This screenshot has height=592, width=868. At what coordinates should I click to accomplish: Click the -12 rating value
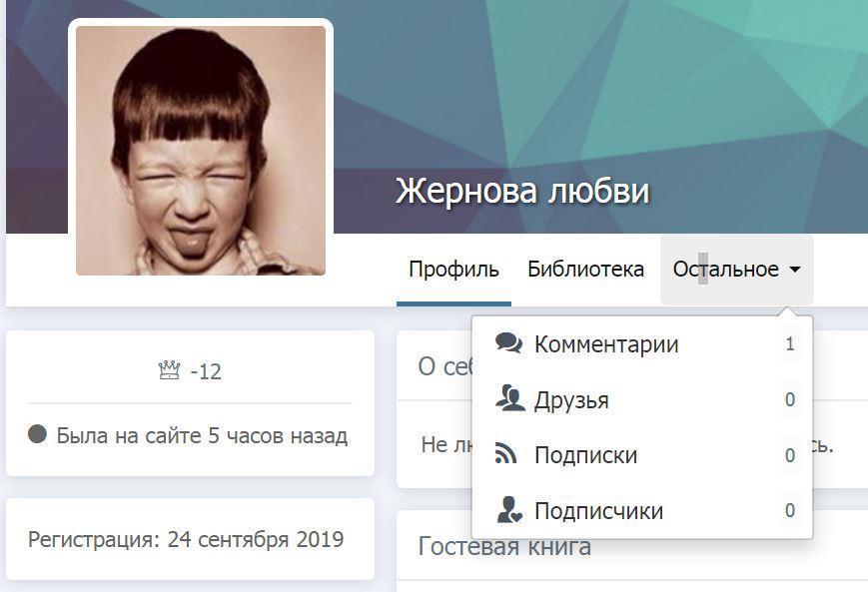[206, 371]
